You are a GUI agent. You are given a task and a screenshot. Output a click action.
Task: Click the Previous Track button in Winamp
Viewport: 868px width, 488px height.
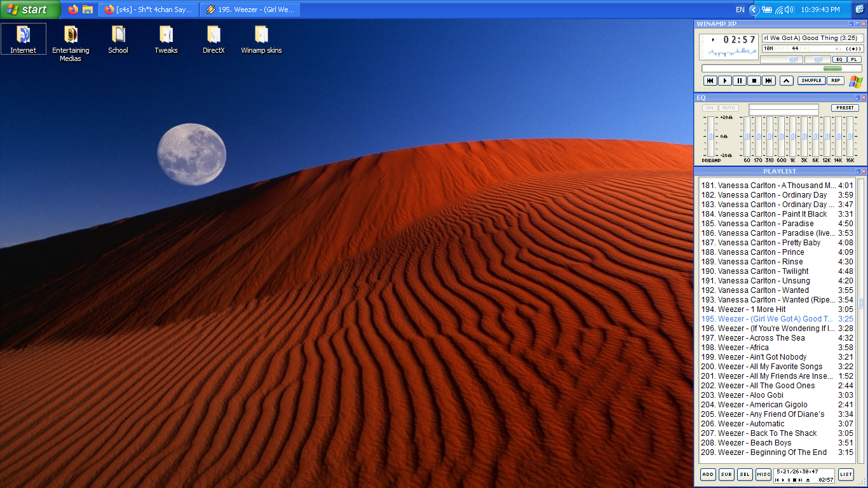click(710, 81)
